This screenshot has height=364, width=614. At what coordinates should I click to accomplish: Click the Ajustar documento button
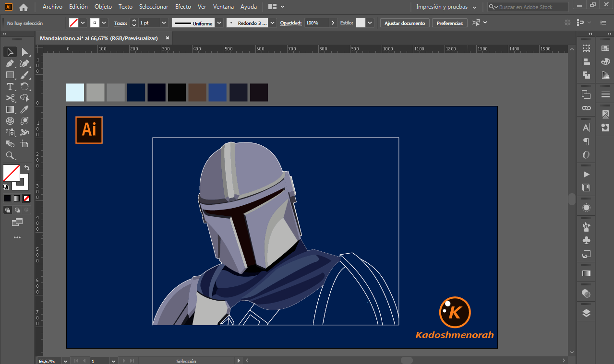point(405,23)
